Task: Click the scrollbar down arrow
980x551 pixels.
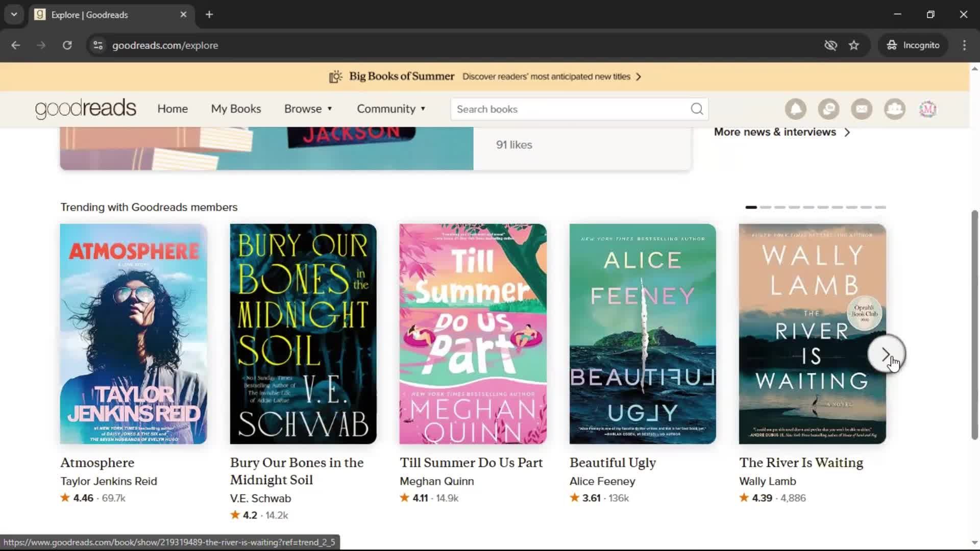Action: coord(974,543)
